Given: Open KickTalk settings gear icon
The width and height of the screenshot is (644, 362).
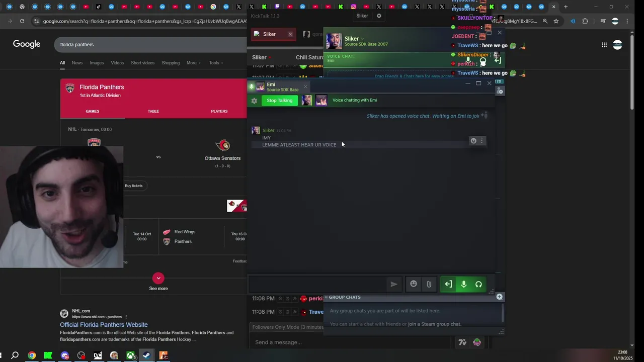Looking at the screenshot, I should coord(379,16).
